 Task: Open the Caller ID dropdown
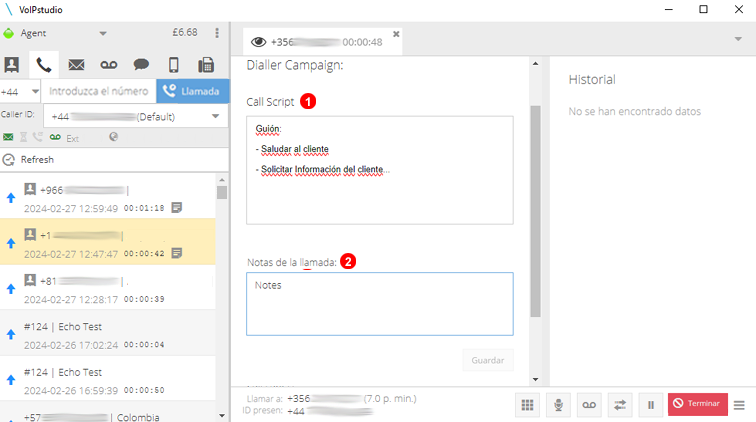216,116
